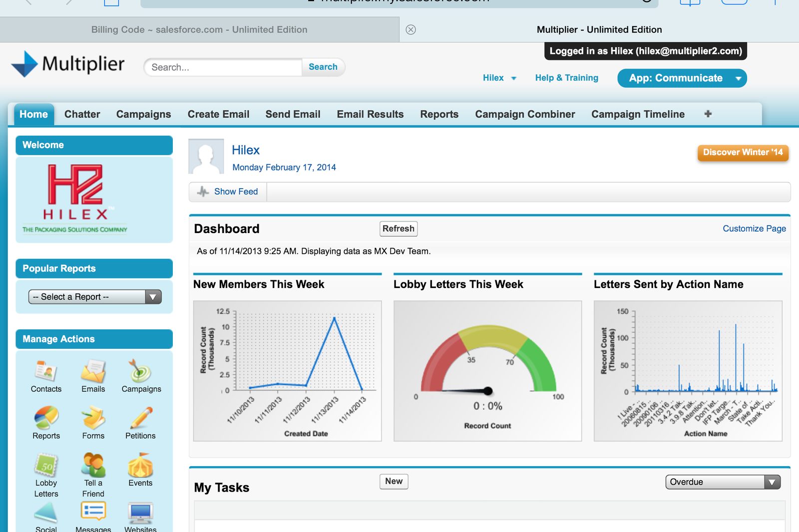Switch to the Create Email tab

pos(219,114)
